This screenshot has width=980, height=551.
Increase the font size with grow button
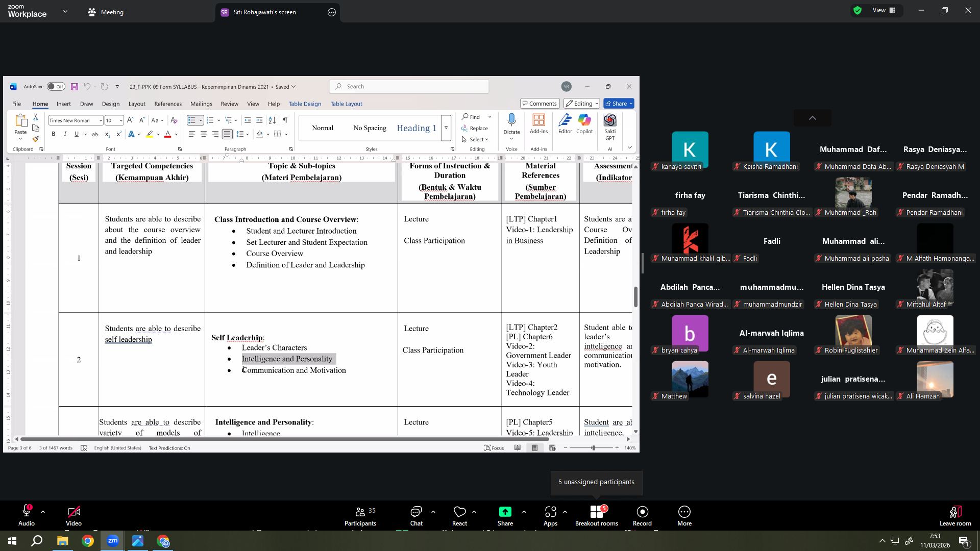coord(130,120)
